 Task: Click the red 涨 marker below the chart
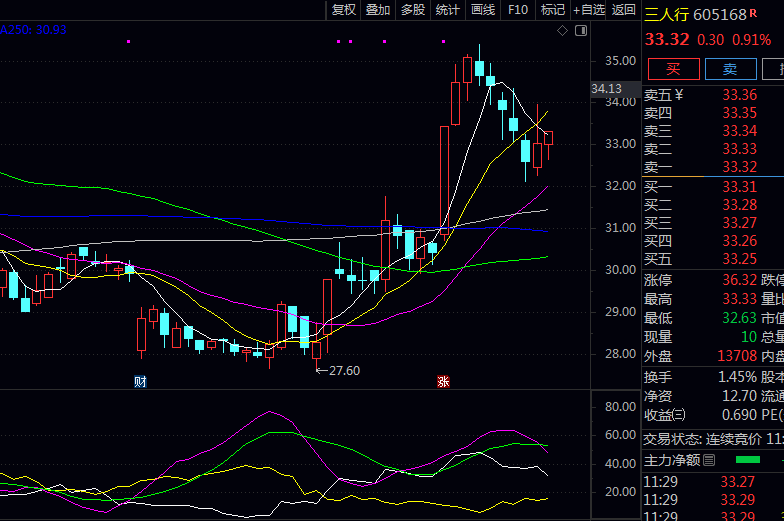[443, 382]
